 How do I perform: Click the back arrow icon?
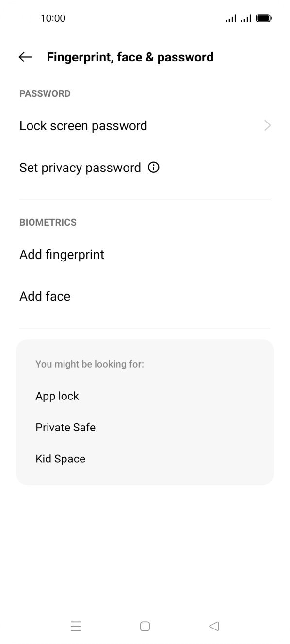click(x=25, y=57)
